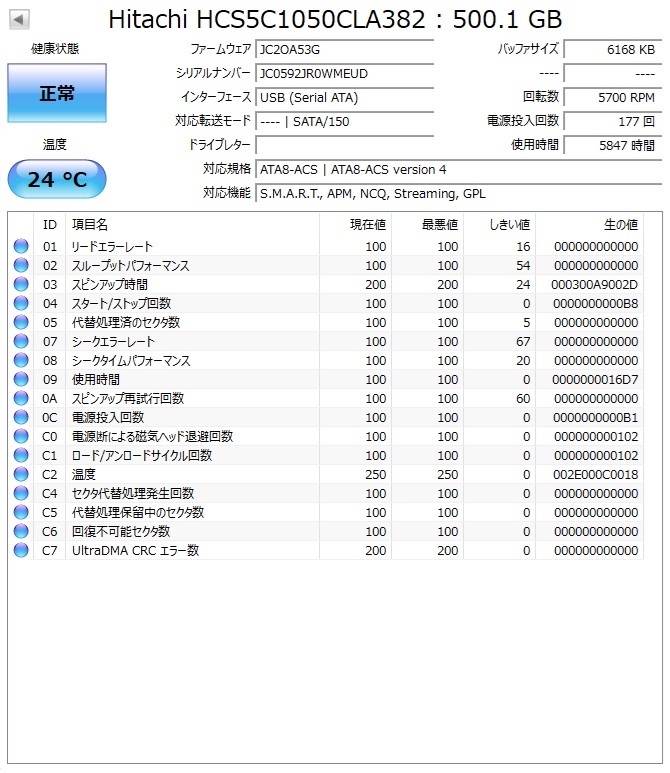This screenshot has height=773, width=670.
Task: Click the status circle for ID C5 row
Action: (x=21, y=512)
